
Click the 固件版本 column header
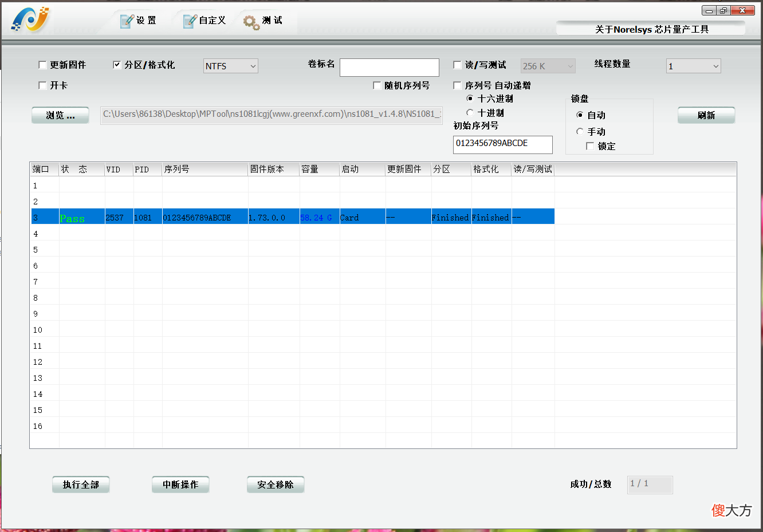(x=274, y=169)
